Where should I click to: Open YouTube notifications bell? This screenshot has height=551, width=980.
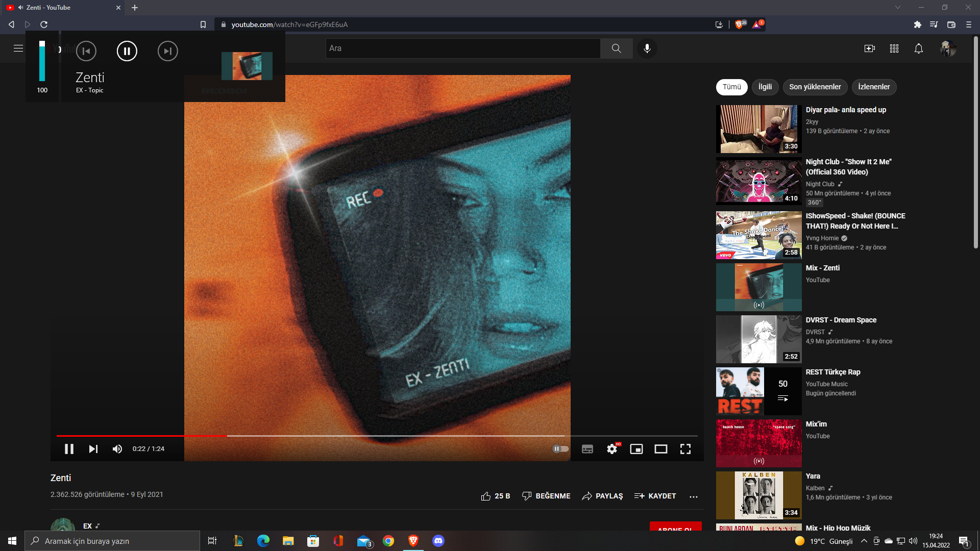(x=919, y=48)
